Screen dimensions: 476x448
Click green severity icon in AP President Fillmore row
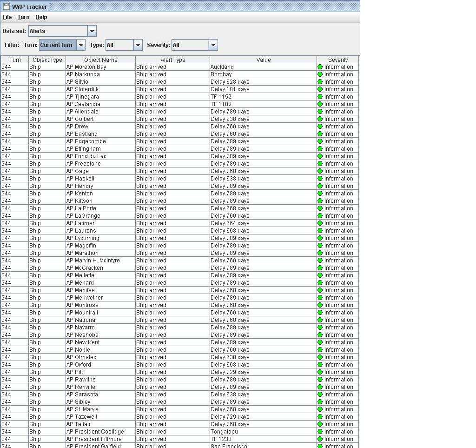click(x=320, y=439)
